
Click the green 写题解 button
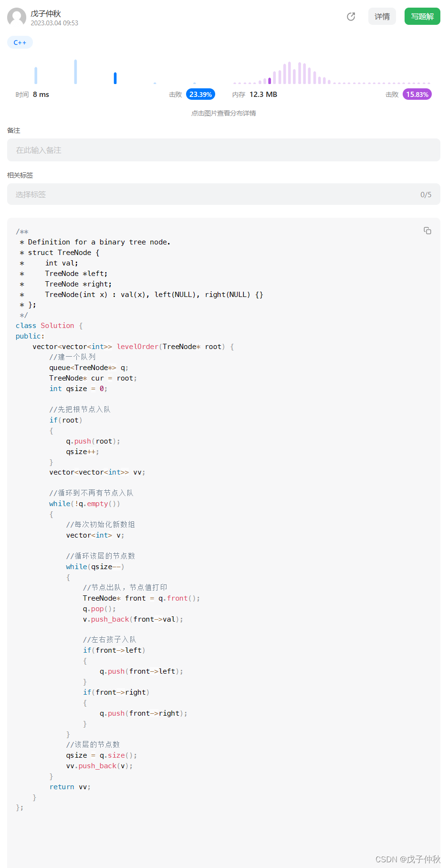coord(422,17)
